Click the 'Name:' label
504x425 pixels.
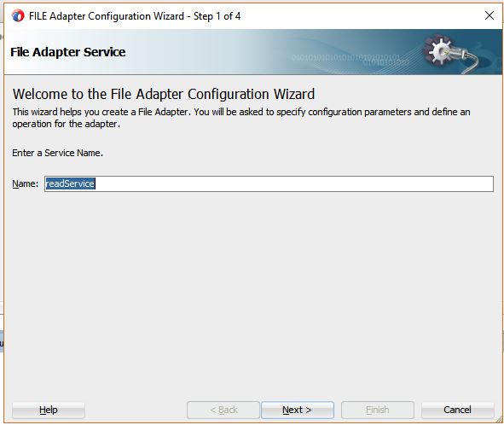25,183
